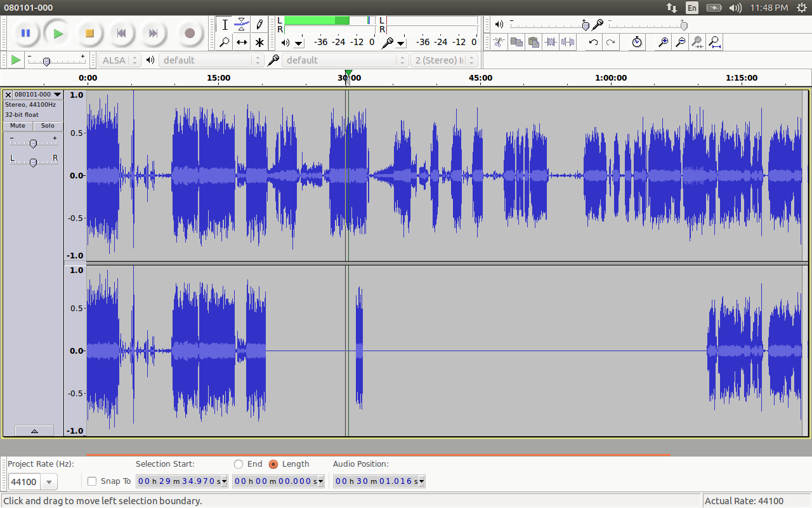The image size is (812, 508).
Task: Choose the Time Shift tool
Action: click(x=242, y=43)
